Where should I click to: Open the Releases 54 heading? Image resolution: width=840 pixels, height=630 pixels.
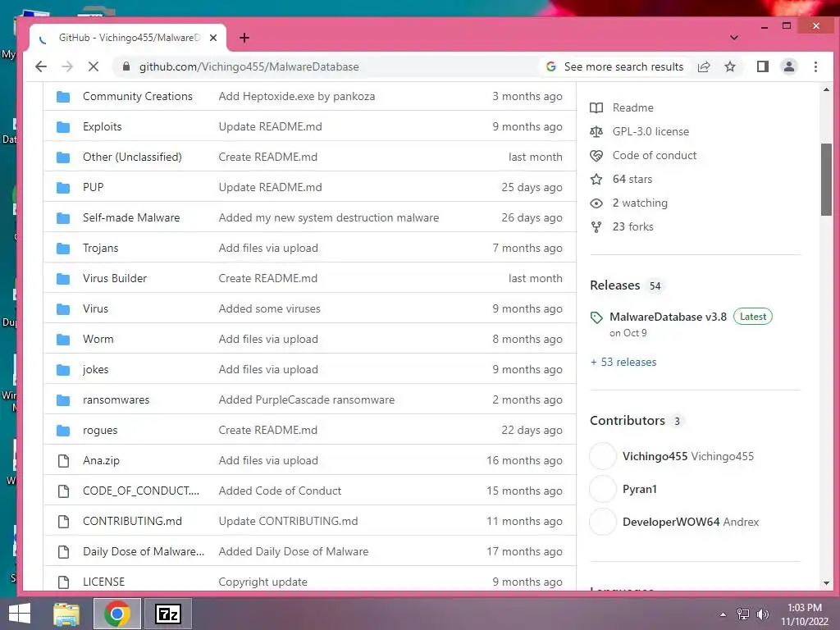[626, 285]
